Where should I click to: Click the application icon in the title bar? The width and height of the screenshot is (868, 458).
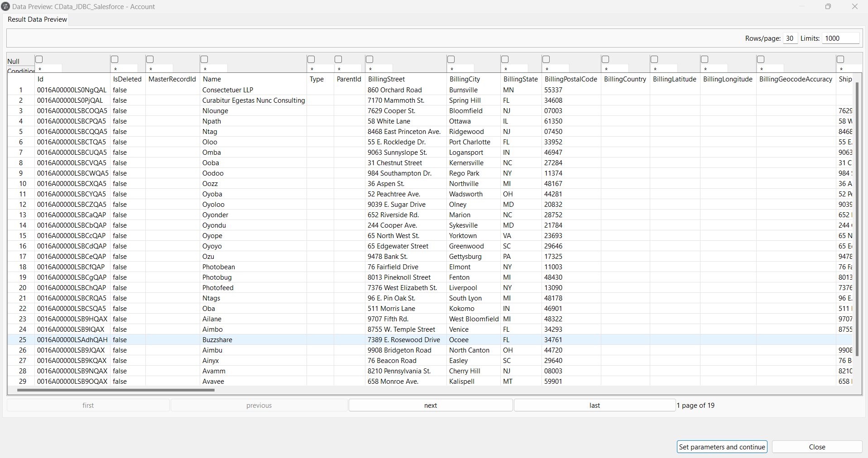[x=5, y=6]
